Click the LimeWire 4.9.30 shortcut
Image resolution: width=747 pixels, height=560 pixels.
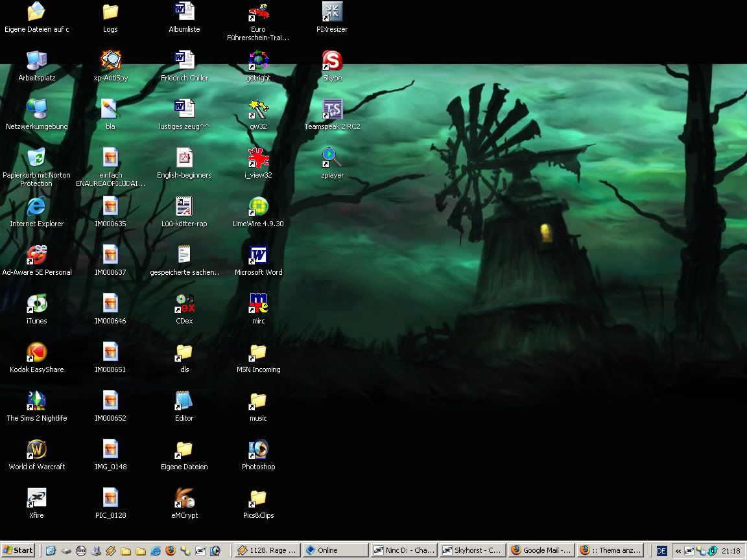click(x=258, y=207)
